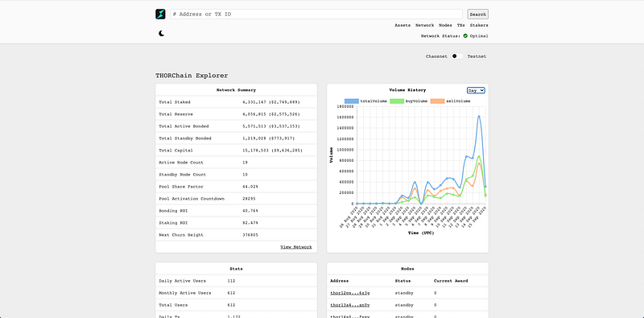Switch the Chaosnet/Testnet toggle
This screenshot has height=318, width=644.
pyautogui.click(x=457, y=56)
